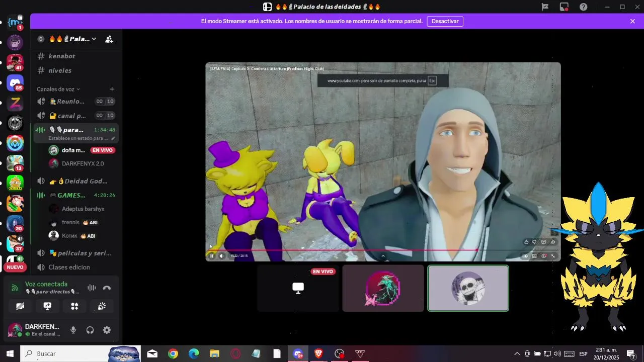Screen dimensions: 644x362
Task: Show hidden system tray icons chevron
Action: pyautogui.click(x=517, y=354)
